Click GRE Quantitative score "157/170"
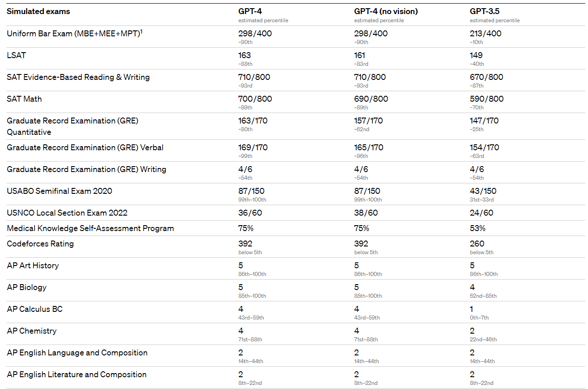The height and width of the screenshot is (389, 588). pos(369,121)
